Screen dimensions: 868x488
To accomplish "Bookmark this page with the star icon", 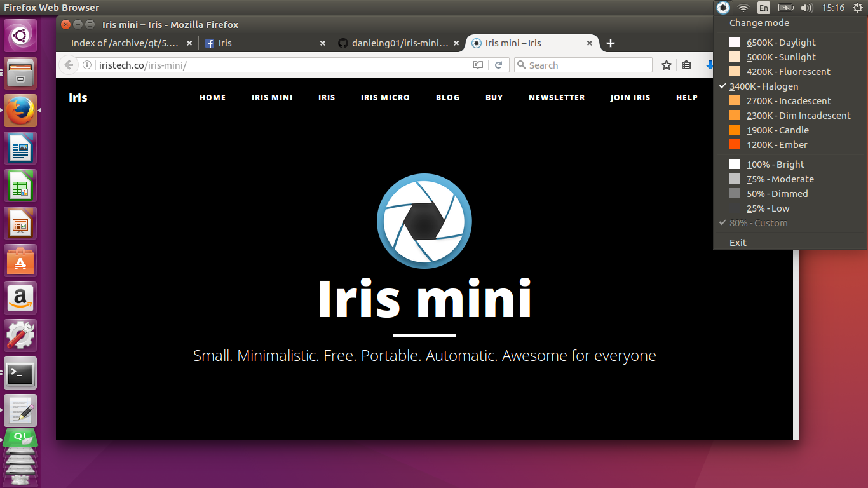I will 667,65.
